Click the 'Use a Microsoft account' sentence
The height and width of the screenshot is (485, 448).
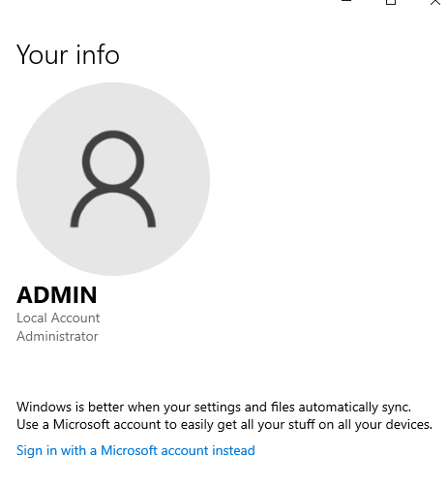tap(224, 425)
